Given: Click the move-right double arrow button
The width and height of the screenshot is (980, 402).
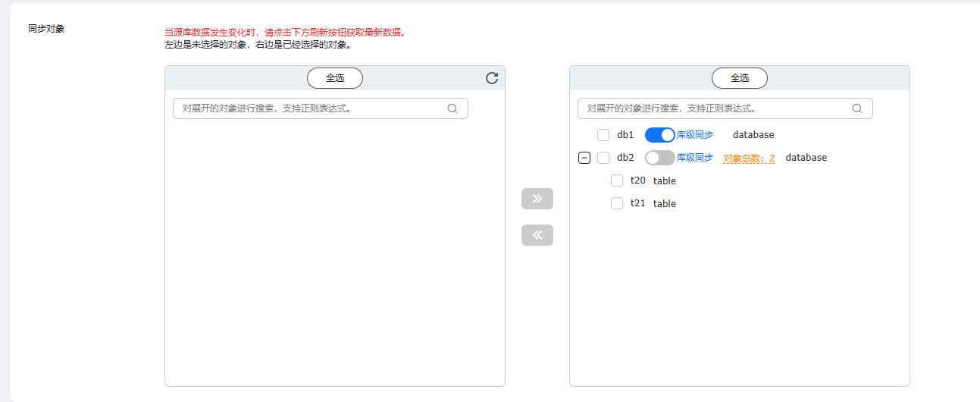Looking at the screenshot, I should [537, 199].
